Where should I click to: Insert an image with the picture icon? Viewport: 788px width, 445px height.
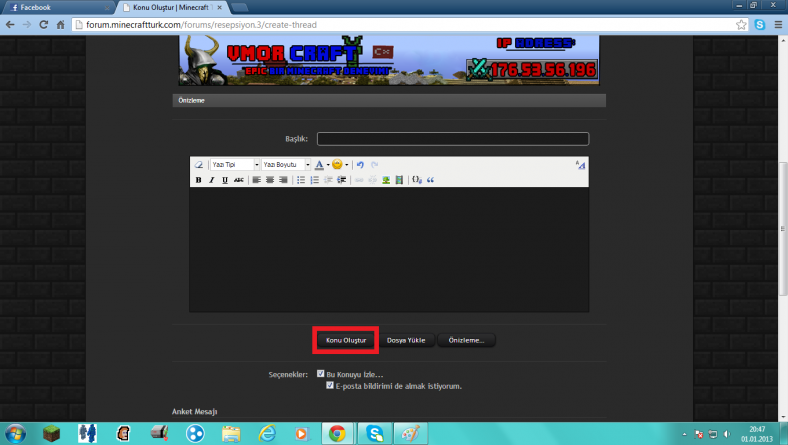click(x=386, y=180)
